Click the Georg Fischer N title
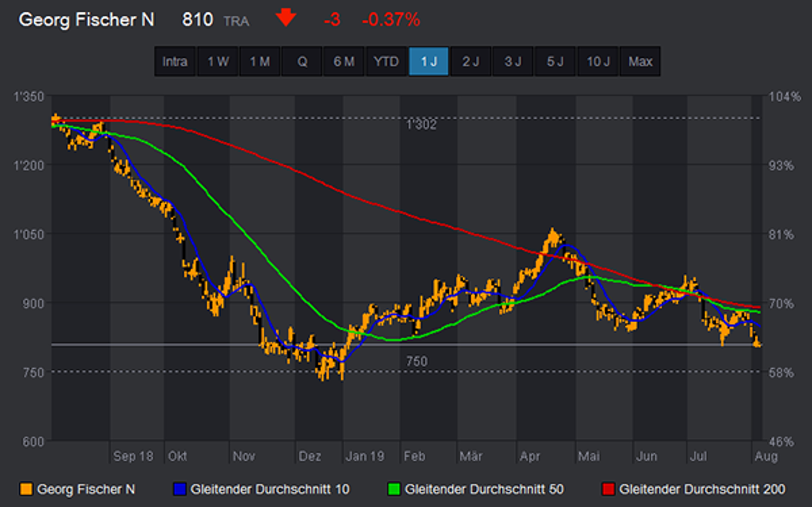The height and width of the screenshot is (507, 812). pyautogui.click(x=87, y=19)
